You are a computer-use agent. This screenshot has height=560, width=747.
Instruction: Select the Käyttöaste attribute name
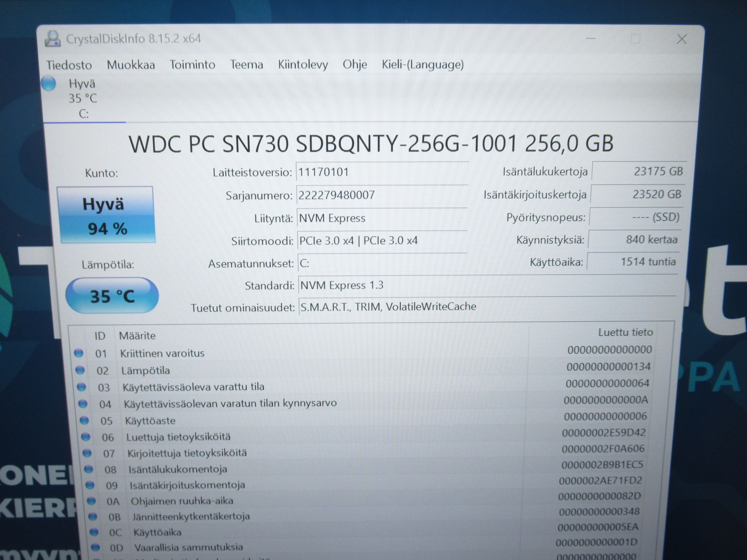(x=150, y=421)
